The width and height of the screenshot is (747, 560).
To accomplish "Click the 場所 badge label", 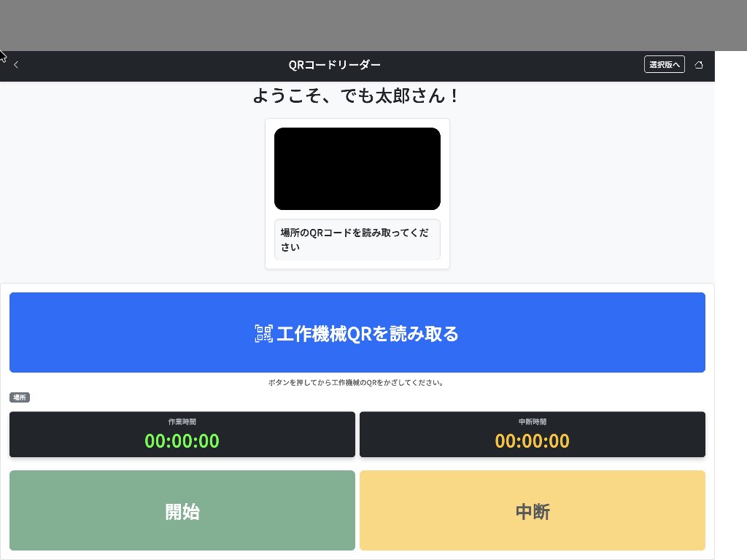I will pos(20,397).
